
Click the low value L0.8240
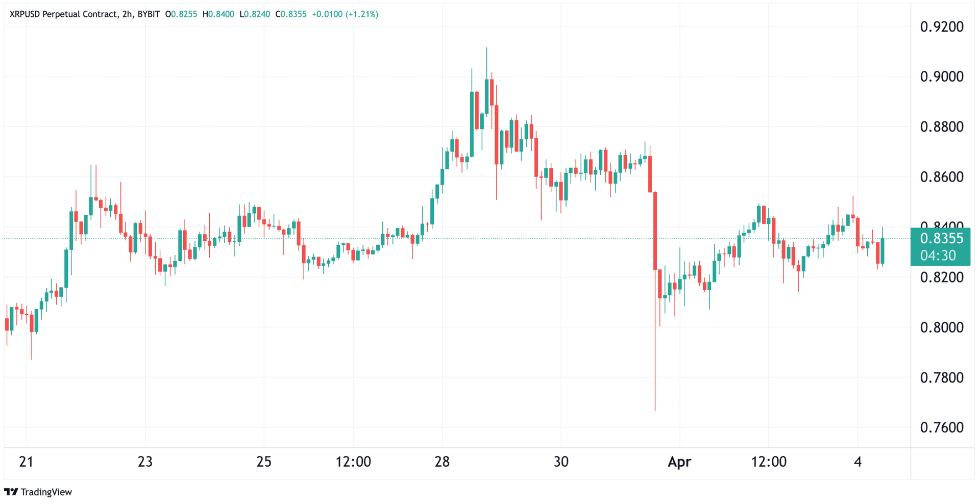255,14
